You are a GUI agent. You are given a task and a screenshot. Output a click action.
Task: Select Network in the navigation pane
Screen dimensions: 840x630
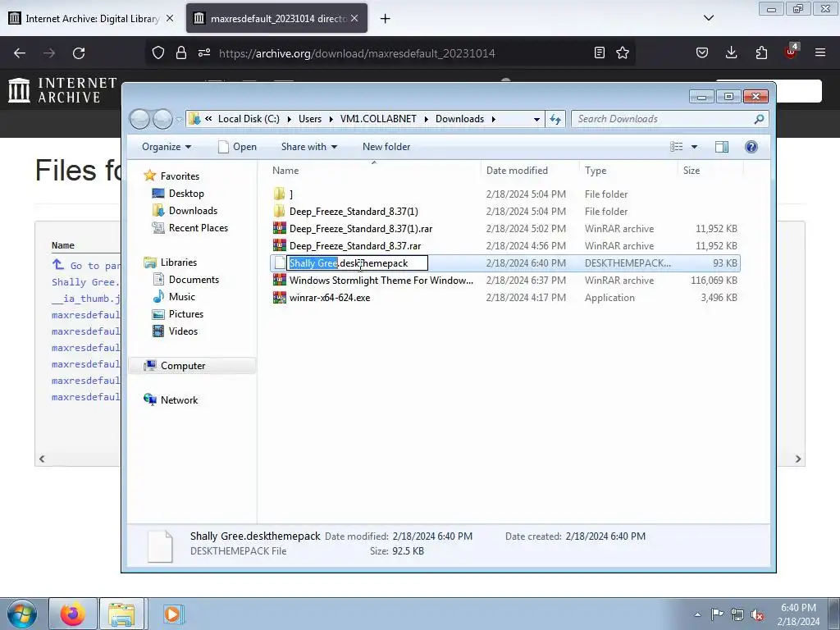click(171, 400)
